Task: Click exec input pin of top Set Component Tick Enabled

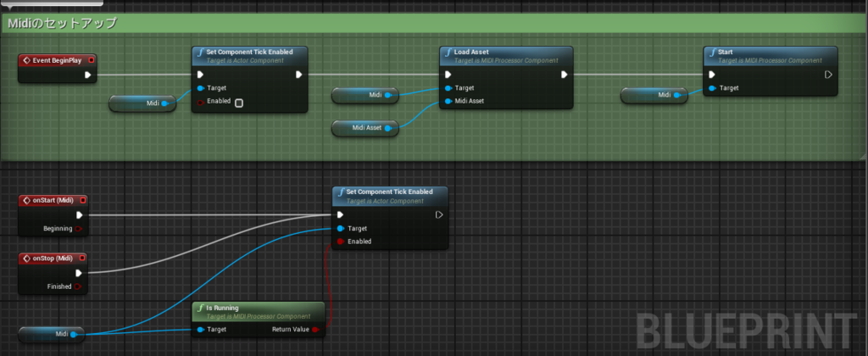Action: pyautogui.click(x=200, y=75)
